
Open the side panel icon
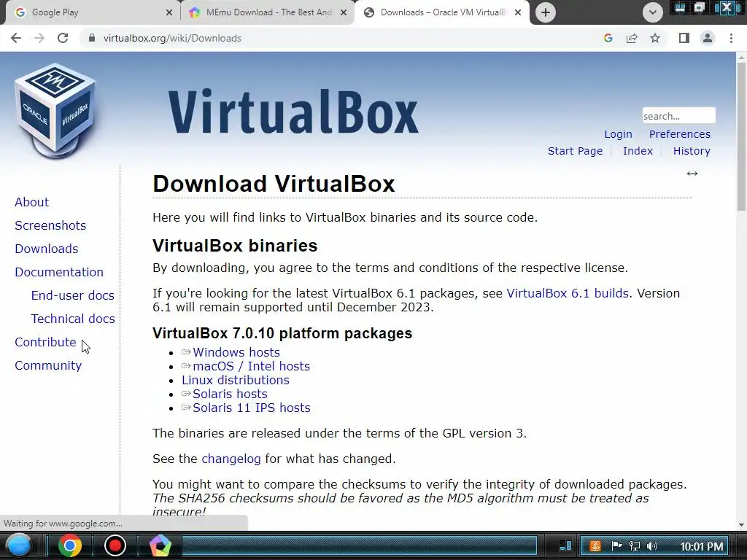click(x=684, y=38)
